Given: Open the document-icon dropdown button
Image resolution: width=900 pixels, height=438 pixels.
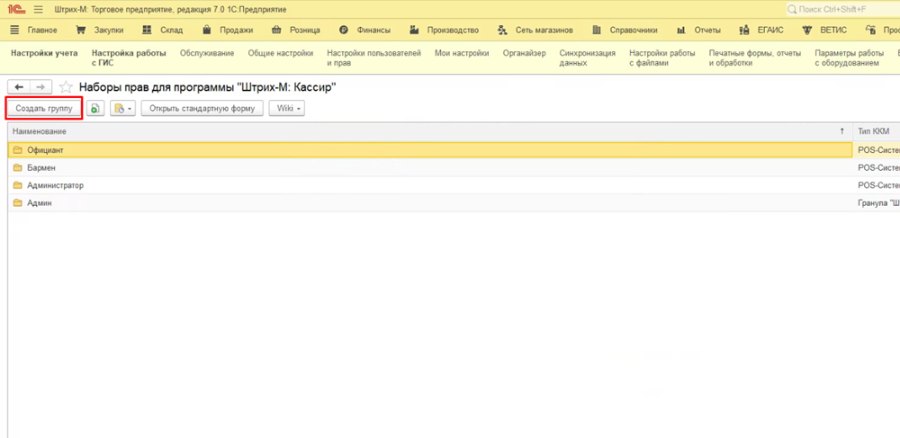Looking at the screenshot, I should pos(123,108).
